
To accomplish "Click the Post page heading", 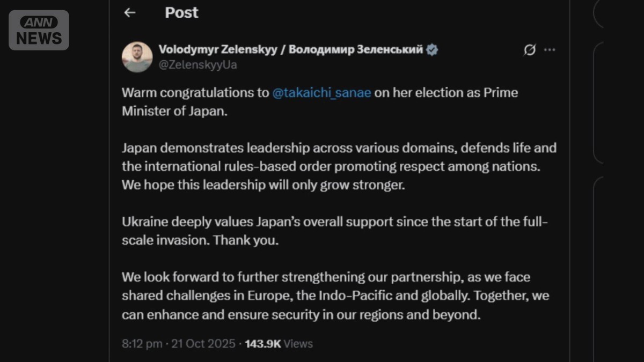I will pyautogui.click(x=181, y=13).
